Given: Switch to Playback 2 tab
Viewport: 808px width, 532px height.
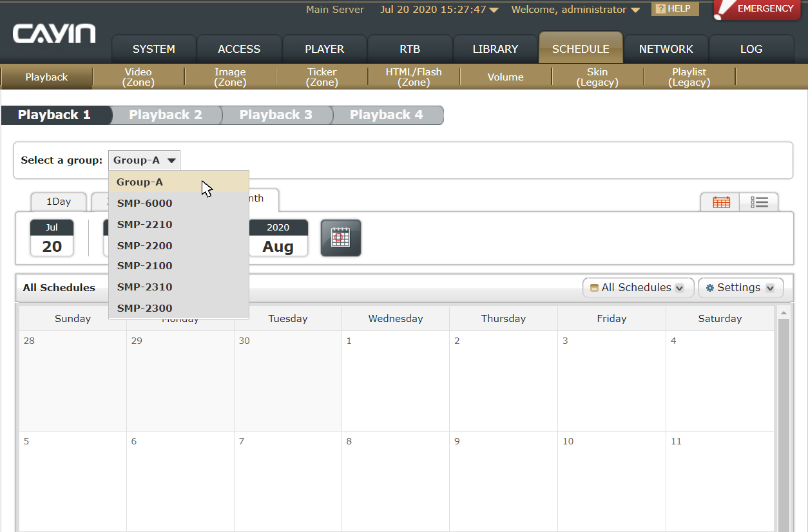Looking at the screenshot, I should [166, 115].
